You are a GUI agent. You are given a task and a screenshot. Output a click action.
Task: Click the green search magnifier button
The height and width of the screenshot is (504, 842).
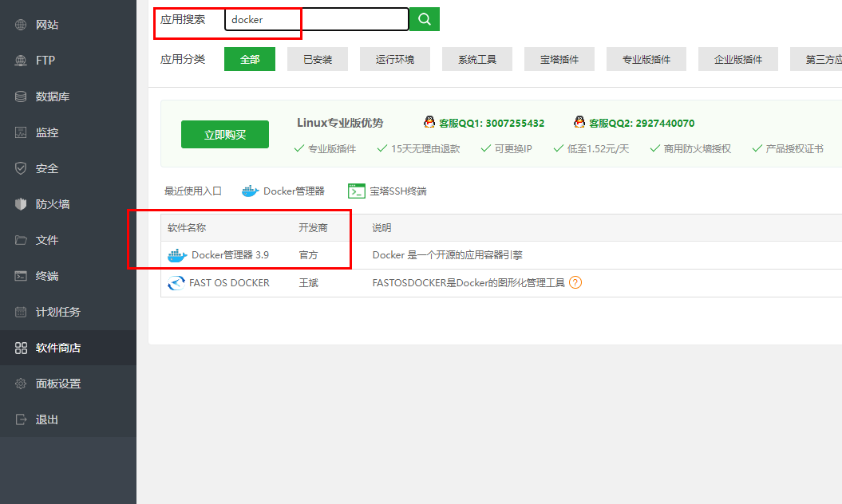(425, 19)
